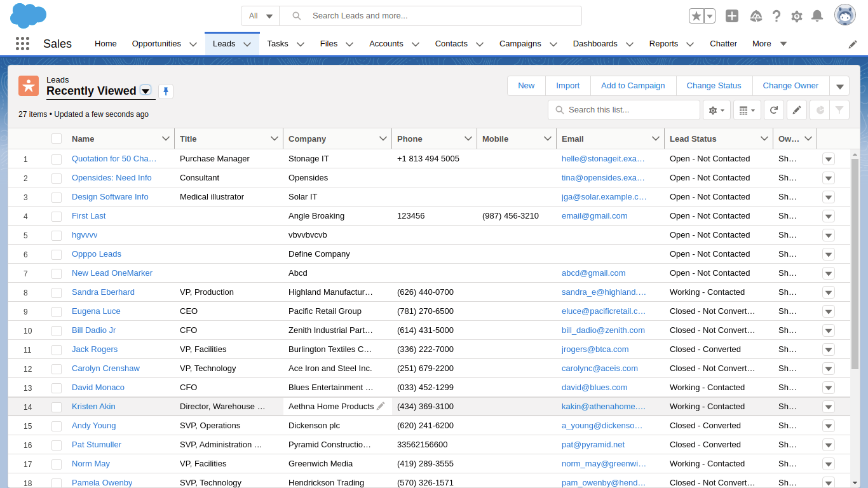Screen dimensions: 868x488
Task: Click the edit list pencil icon
Action: point(797,110)
